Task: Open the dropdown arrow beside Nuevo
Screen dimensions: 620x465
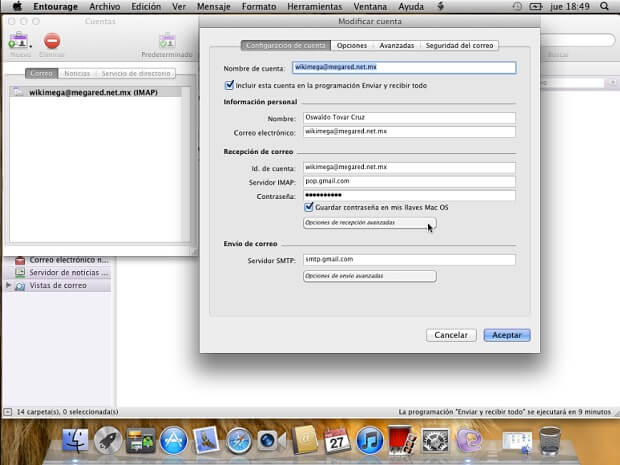Action: click(x=30, y=46)
